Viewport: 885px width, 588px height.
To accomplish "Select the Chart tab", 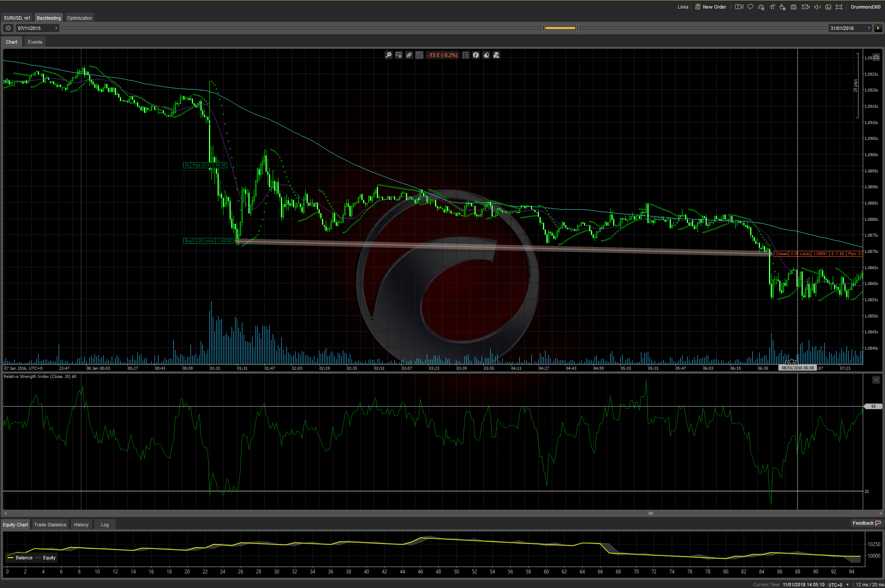I will tap(12, 42).
